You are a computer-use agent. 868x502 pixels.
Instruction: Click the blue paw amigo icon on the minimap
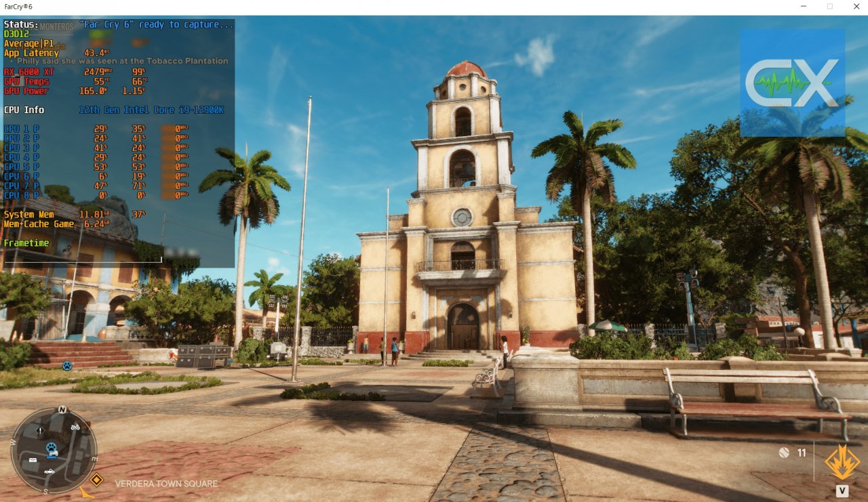pos(52,447)
